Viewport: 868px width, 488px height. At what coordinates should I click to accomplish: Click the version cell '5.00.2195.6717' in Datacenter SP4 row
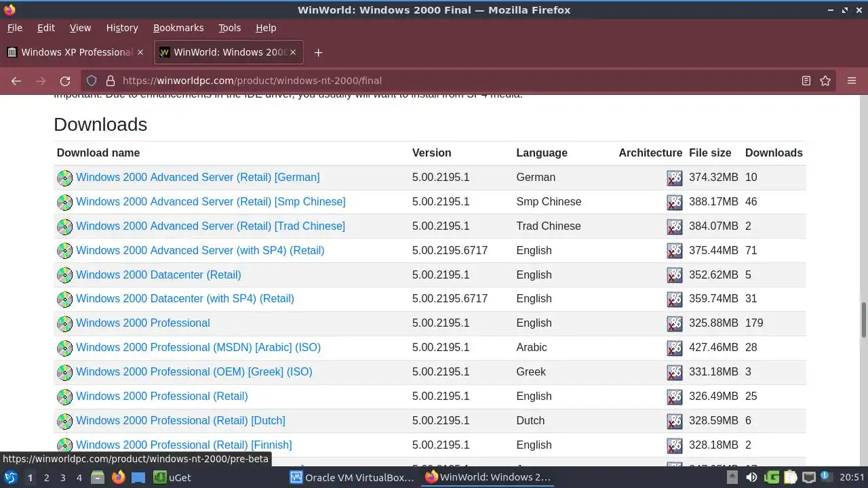point(450,299)
